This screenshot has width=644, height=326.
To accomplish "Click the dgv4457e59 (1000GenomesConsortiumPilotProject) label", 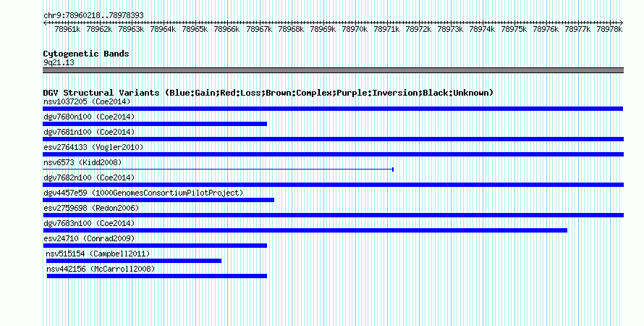I will click(x=143, y=193).
